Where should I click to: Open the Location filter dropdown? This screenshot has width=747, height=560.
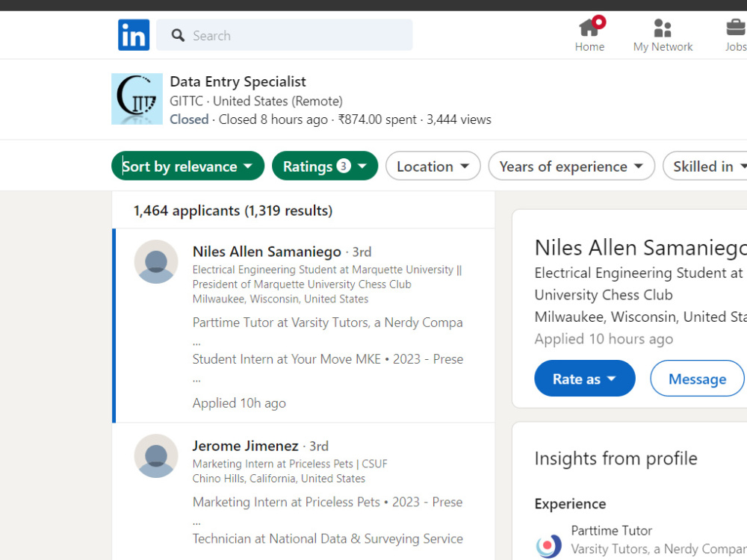pos(433,166)
